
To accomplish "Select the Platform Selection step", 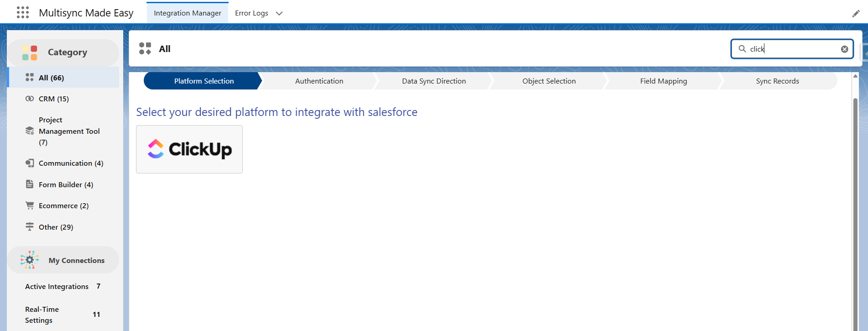I will point(204,81).
